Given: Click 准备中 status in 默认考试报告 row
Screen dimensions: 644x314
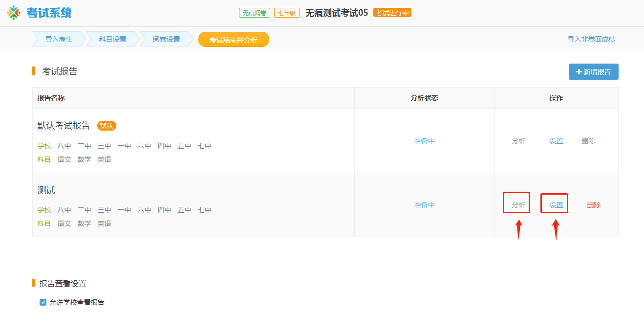Looking at the screenshot, I should 425,141.
